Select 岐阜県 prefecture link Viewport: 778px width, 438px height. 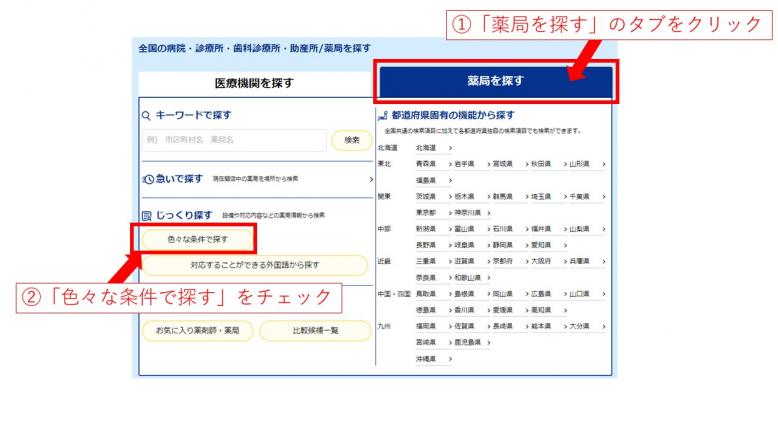(x=472, y=246)
